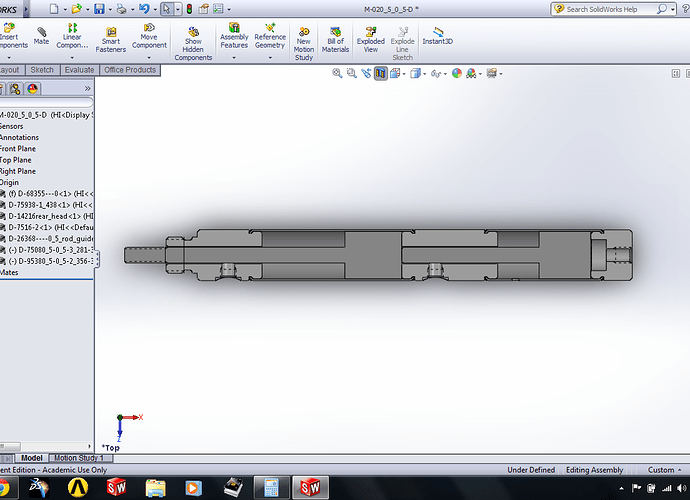690x500 pixels.
Task: Click Previous View icon
Action: click(366, 73)
